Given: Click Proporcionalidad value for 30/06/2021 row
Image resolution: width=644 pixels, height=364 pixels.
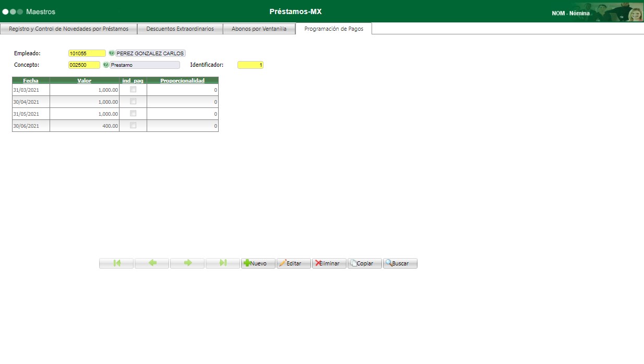Looking at the screenshot, I should (x=183, y=126).
